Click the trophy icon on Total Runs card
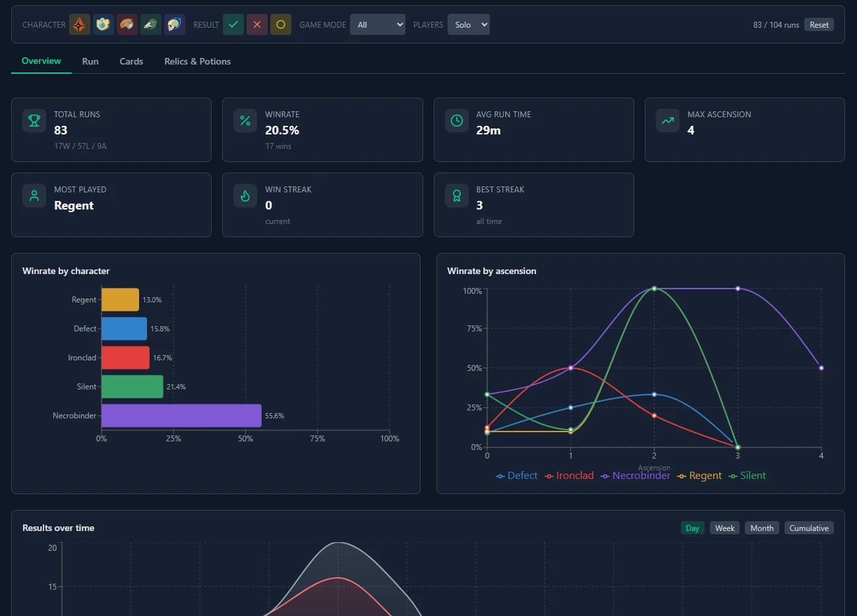This screenshot has width=857, height=616. [34, 121]
